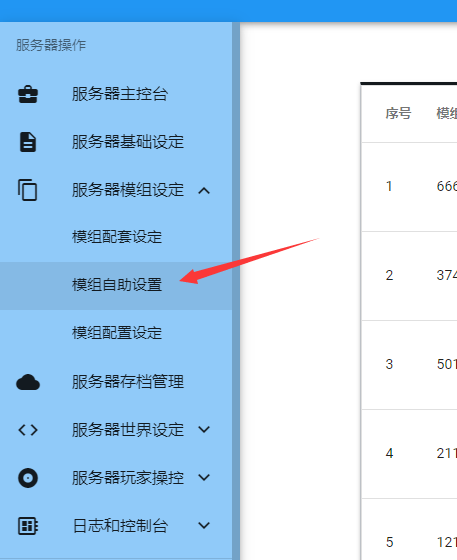Screen dimensions: 457x560
Task: Click the code brackets icon for 服务器世界设定
Action: coord(28,430)
